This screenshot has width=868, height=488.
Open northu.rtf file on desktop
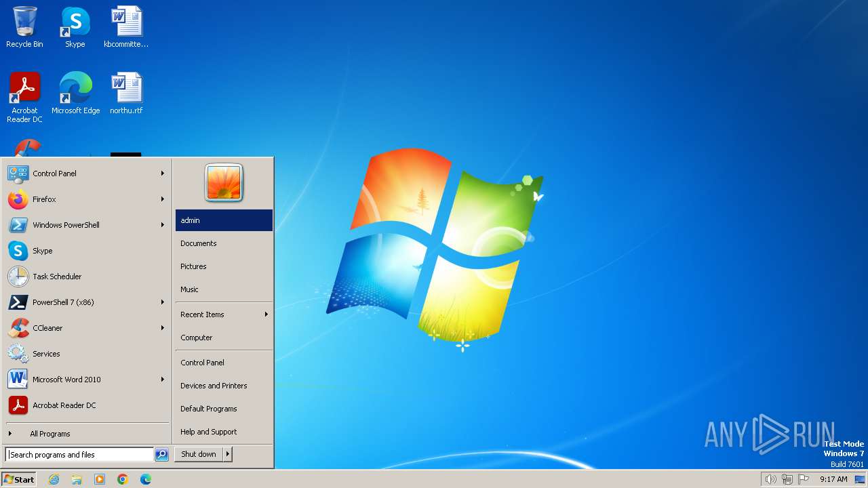(x=126, y=93)
